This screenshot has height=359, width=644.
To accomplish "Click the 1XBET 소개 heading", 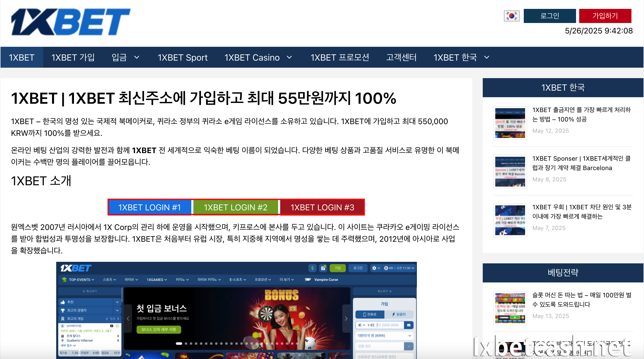I will [x=41, y=181].
